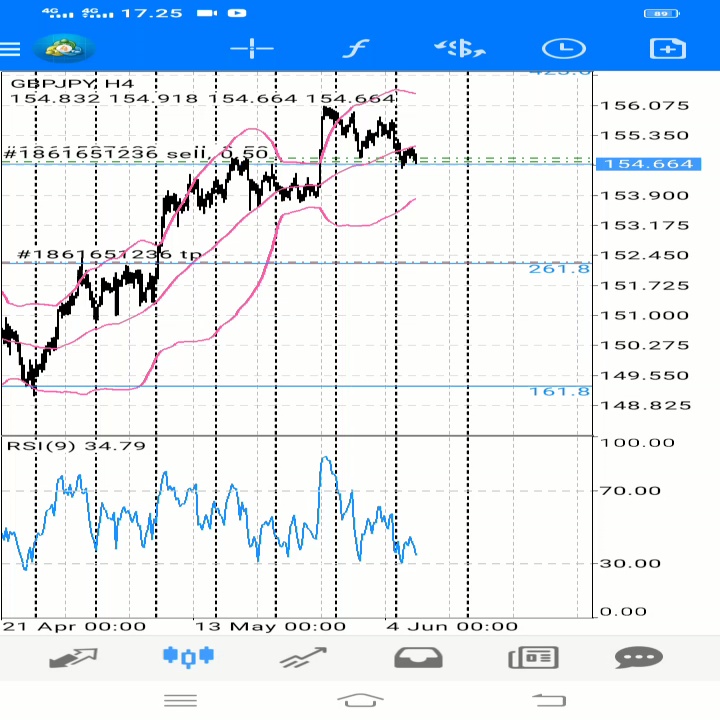The image size is (720, 720).
Task: Tap the RSI 0.00 scale label
Action: (x=624, y=612)
